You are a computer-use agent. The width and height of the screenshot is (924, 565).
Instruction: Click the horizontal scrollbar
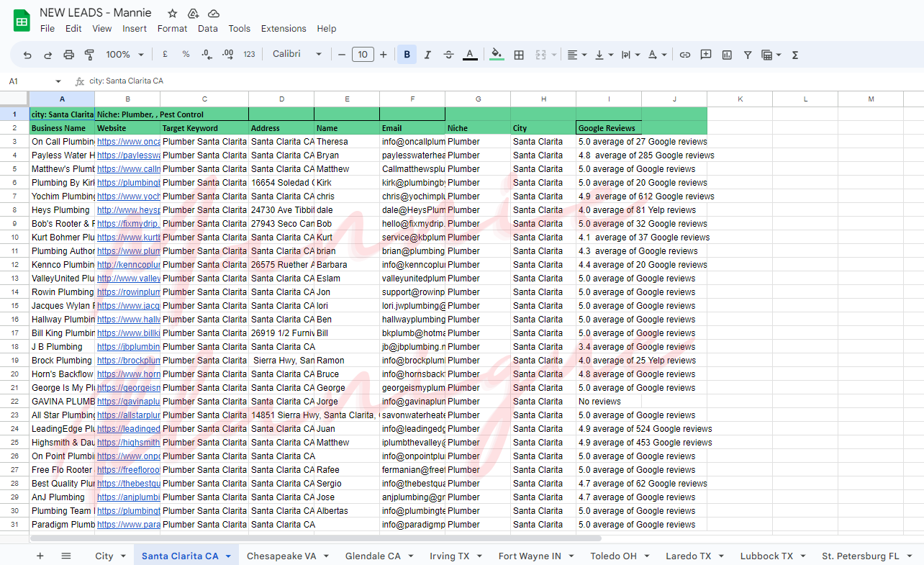coord(315,538)
